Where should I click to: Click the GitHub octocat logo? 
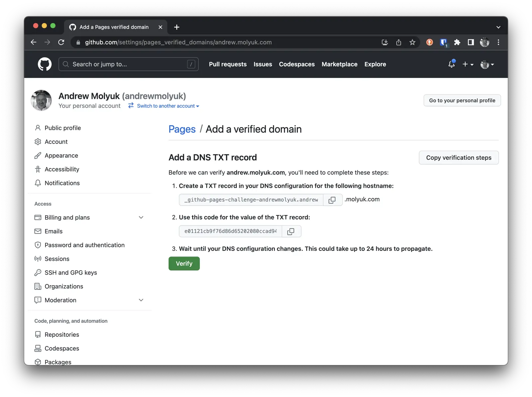(x=45, y=64)
